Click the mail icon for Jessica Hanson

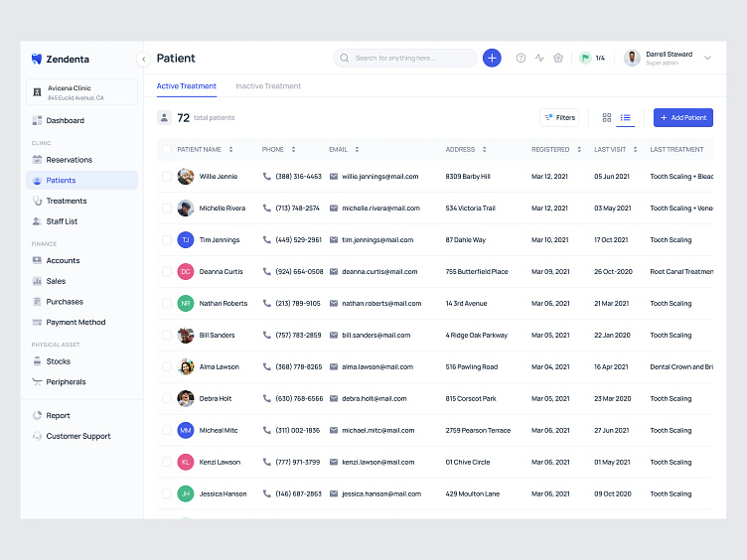(334, 493)
